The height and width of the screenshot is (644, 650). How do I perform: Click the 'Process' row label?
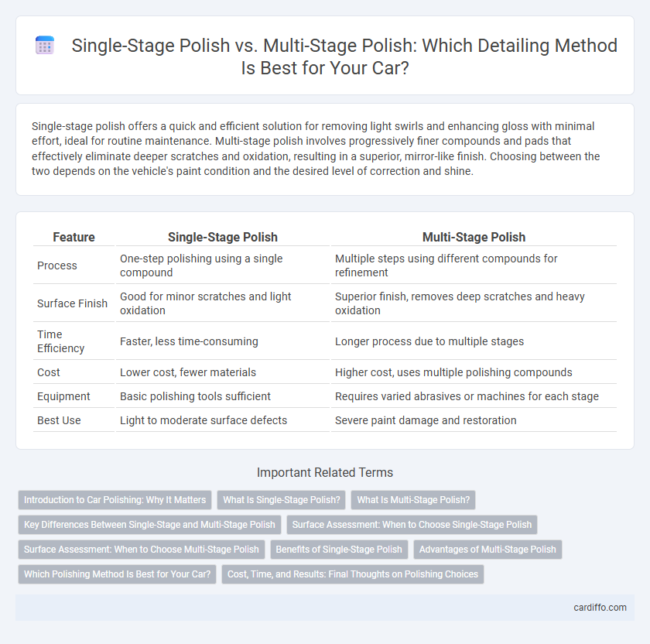pyautogui.click(x=57, y=265)
